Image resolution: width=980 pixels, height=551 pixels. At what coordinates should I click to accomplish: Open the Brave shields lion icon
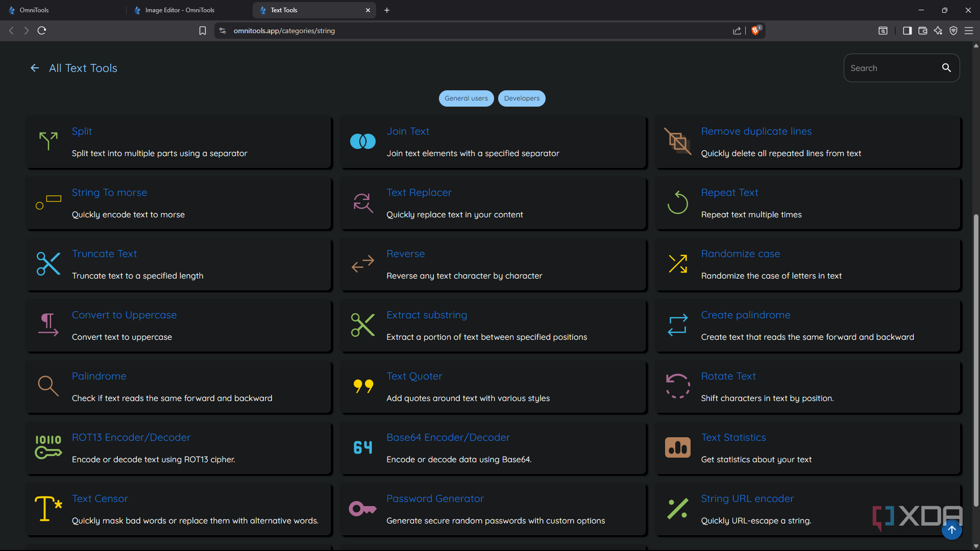coord(756,31)
